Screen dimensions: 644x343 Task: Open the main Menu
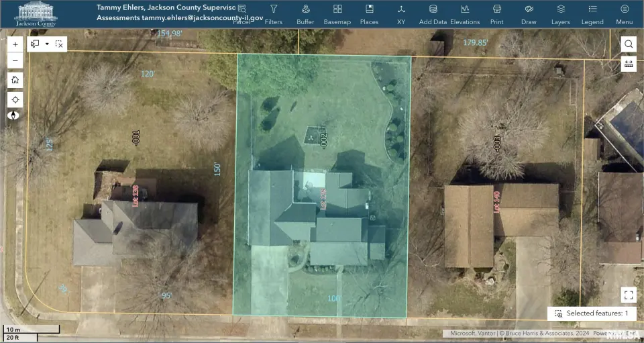625,14
